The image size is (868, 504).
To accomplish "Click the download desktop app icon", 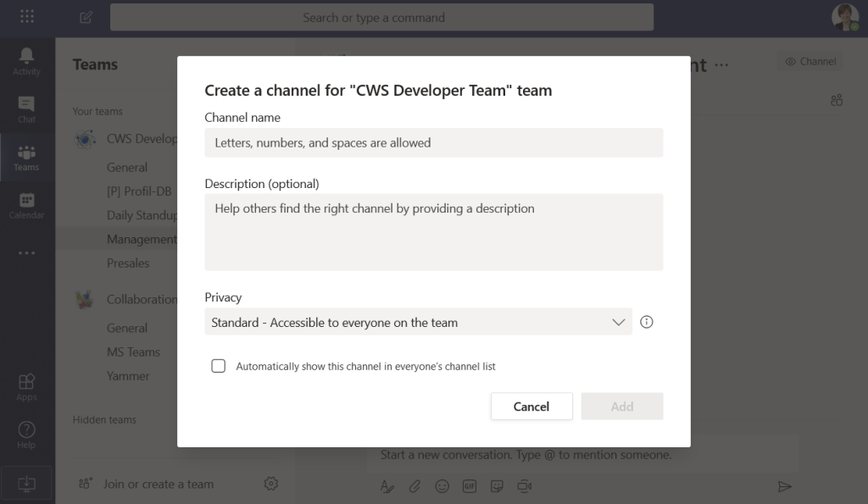I will tap(26, 483).
